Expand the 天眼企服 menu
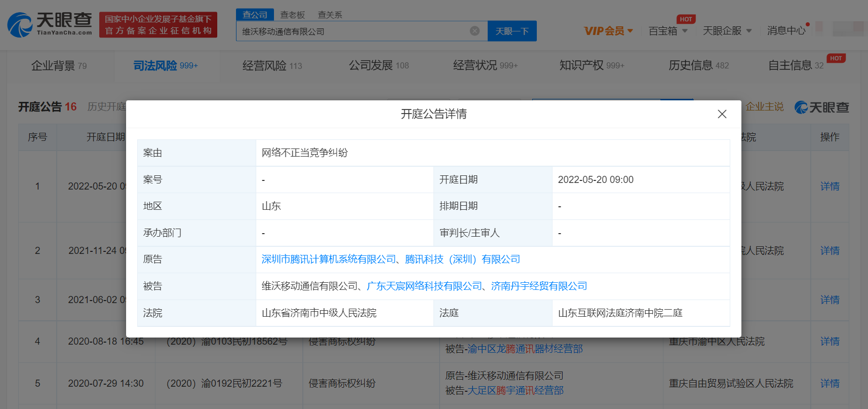The width and height of the screenshot is (868, 409). [727, 31]
